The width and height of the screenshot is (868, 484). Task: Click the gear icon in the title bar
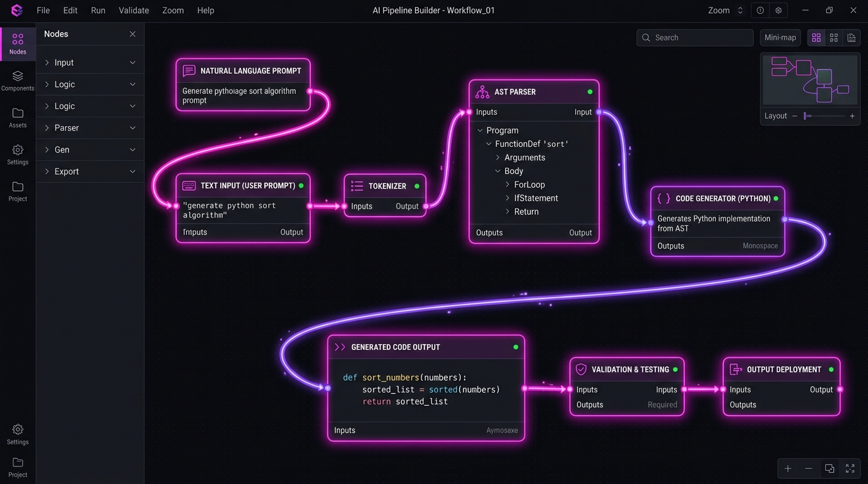778,10
